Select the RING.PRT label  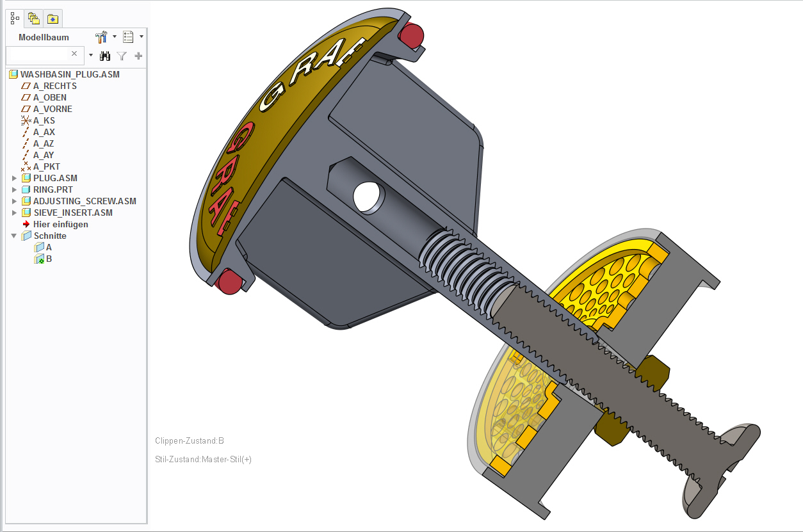click(53, 189)
